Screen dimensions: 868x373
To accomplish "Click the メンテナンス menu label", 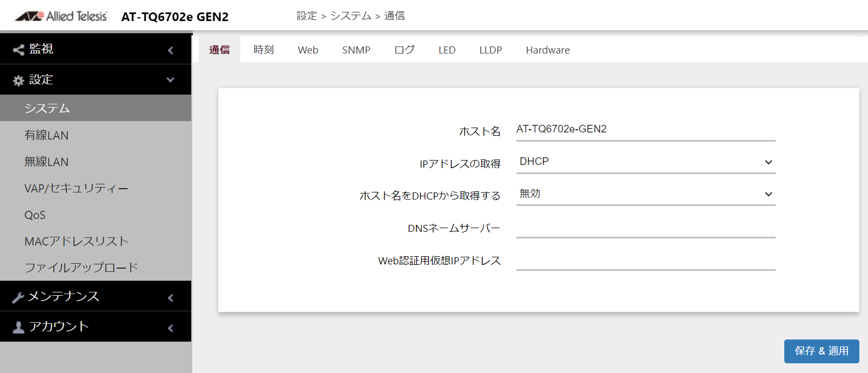I will [x=64, y=296].
